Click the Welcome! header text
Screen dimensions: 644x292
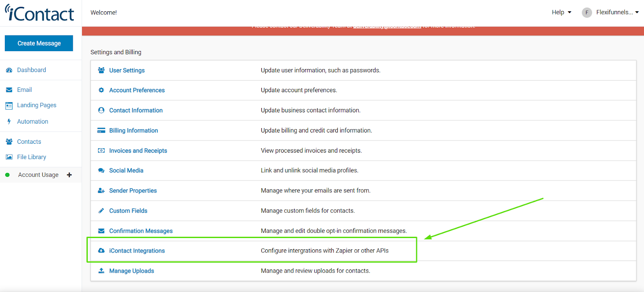click(x=103, y=12)
